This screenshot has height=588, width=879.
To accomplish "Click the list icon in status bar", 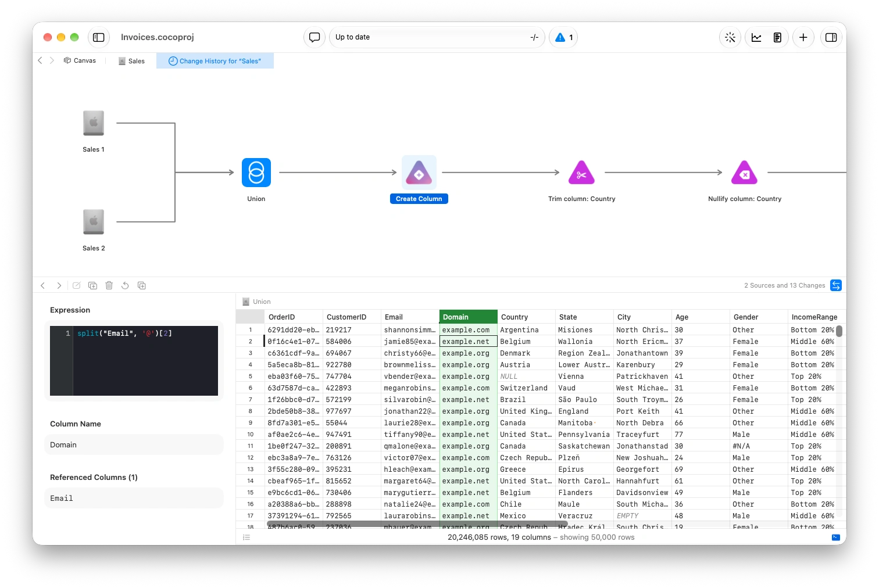I will click(x=246, y=537).
